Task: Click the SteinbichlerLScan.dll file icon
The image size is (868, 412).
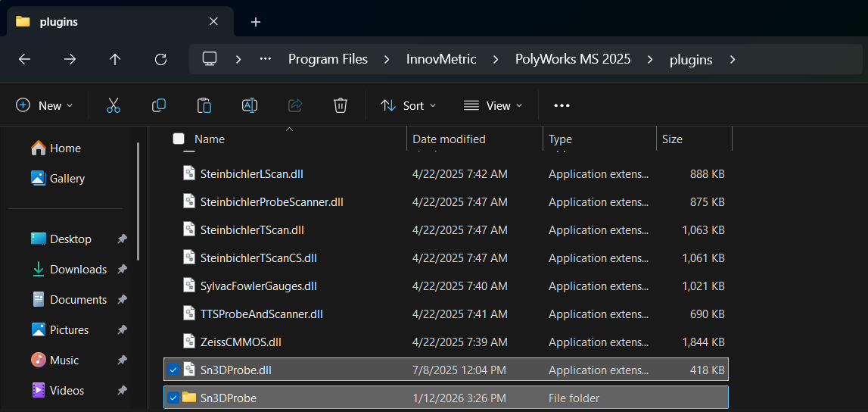Action: click(189, 173)
